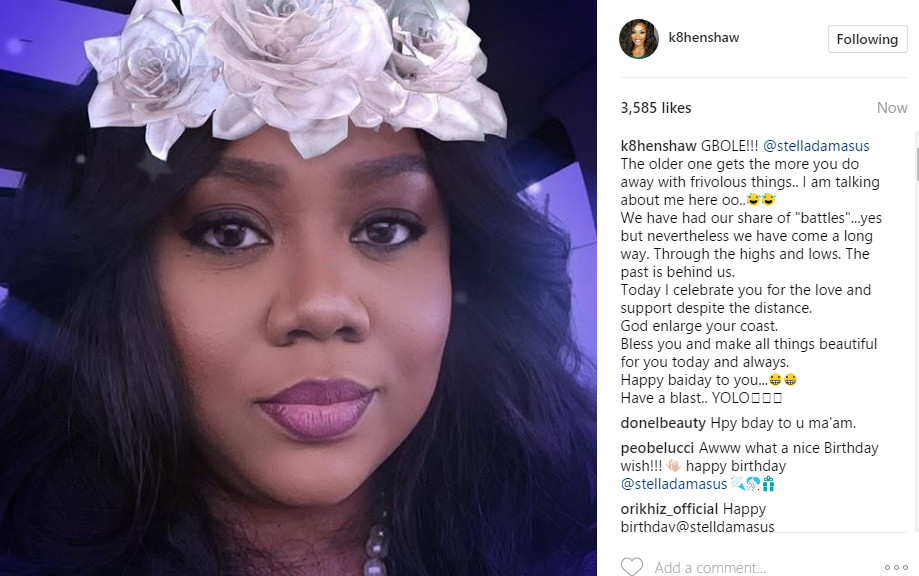Click the heart like icon
919x576 pixels.
point(632,567)
